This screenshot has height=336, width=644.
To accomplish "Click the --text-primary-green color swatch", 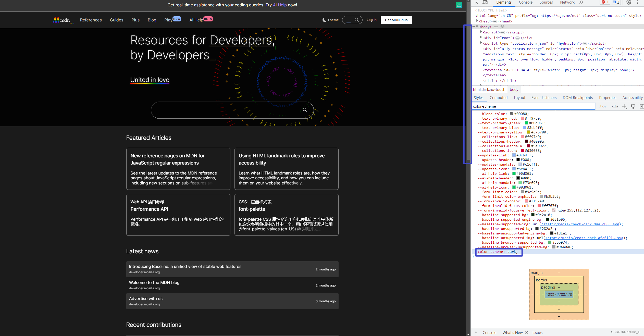I will tap(526, 123).
